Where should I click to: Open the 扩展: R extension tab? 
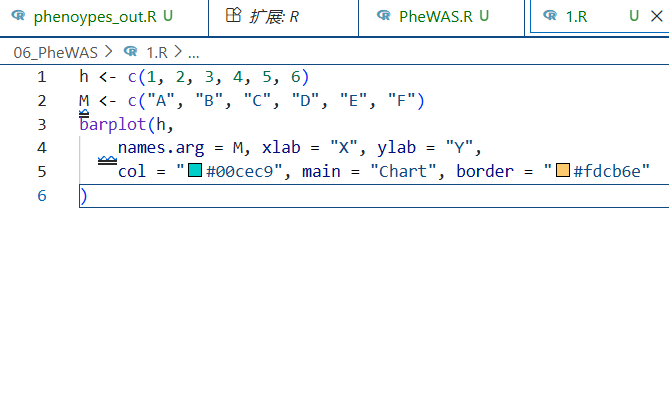click(283, 17)
